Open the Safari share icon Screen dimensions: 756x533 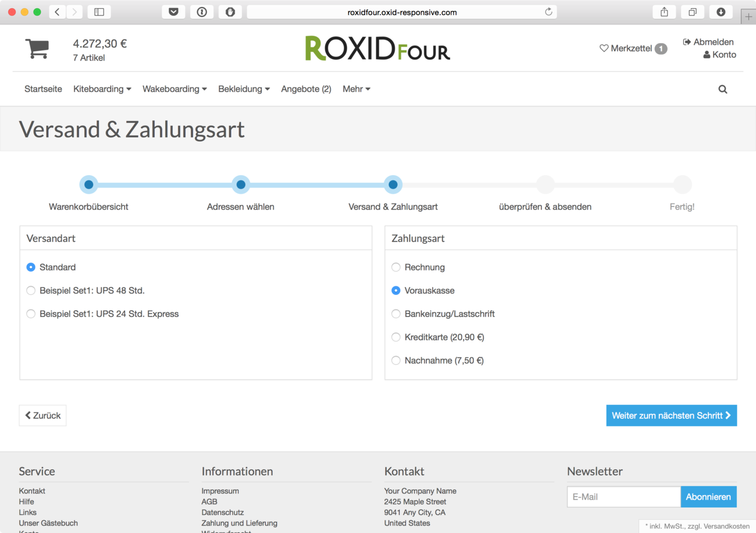(x=664, y=12)
